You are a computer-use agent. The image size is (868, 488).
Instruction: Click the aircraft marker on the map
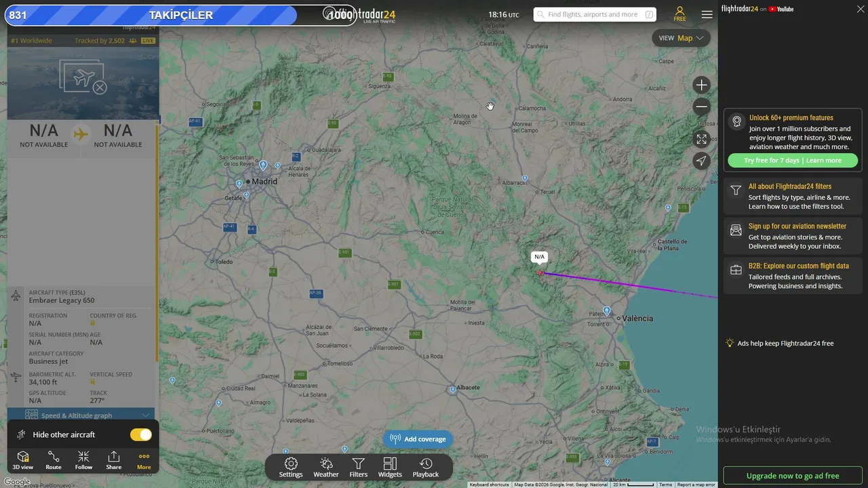tap(540, 273)
